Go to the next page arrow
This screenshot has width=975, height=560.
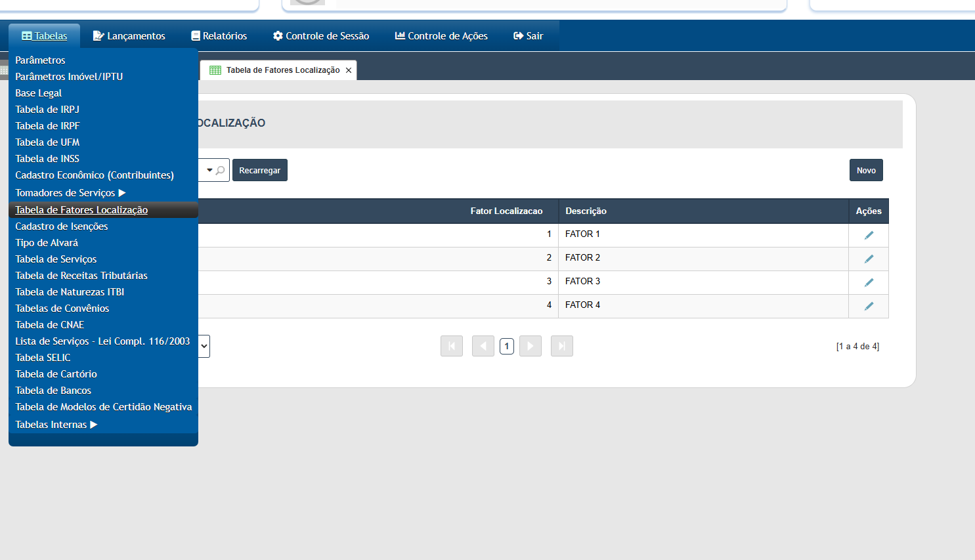point(531,346)
